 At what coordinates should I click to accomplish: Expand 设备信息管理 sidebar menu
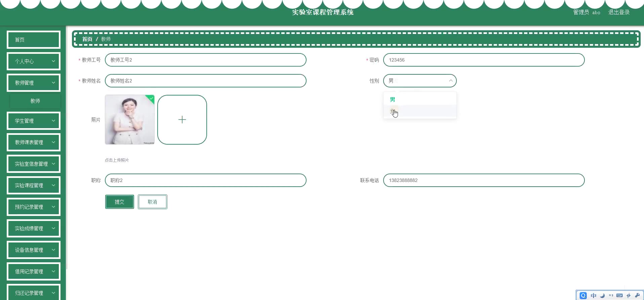(34, 250)
